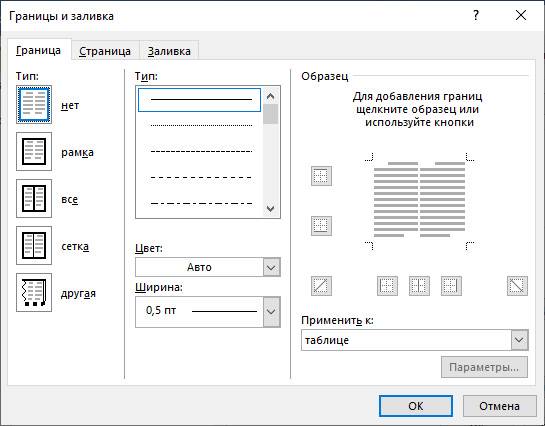Toggle the inside horizontal border preview button
545x426 pixels.
tap(321, 226)
